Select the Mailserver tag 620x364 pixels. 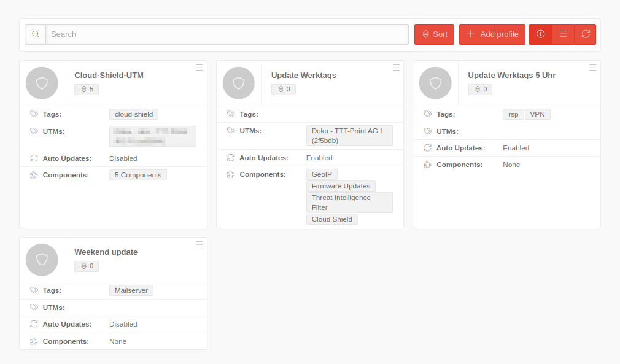click(x=131, y=290)
